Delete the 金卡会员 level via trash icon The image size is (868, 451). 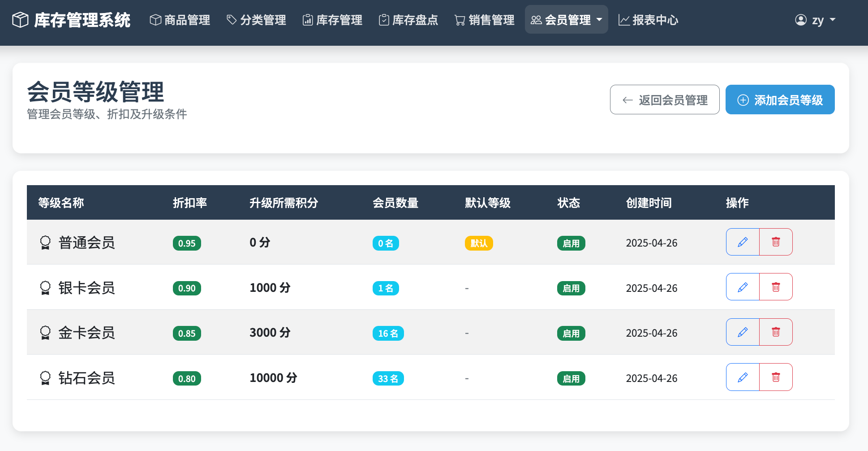pos(776,332)
